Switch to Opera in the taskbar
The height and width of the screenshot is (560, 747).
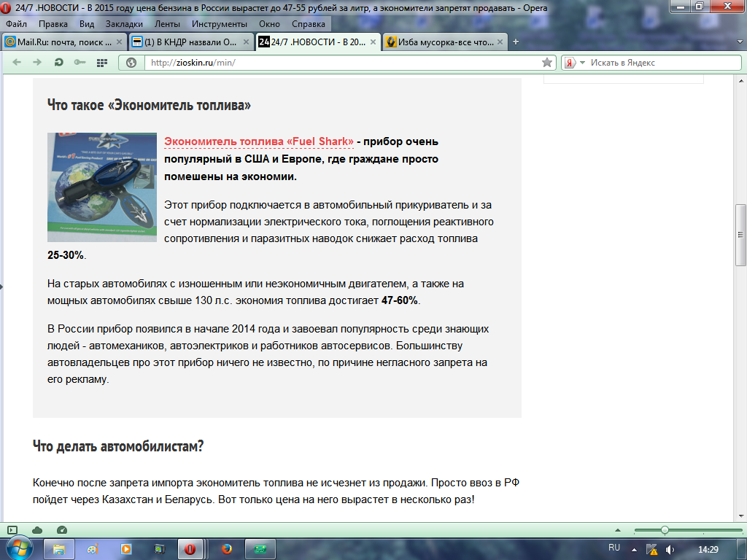coord(190,550)
